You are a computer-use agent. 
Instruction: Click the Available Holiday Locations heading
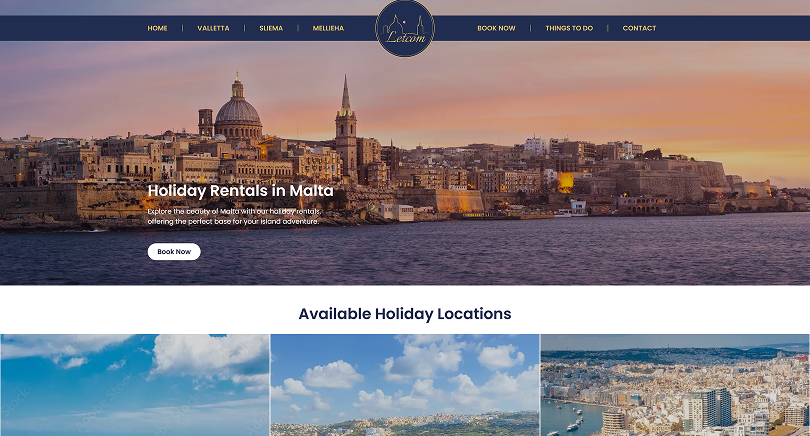click(405, 314)
